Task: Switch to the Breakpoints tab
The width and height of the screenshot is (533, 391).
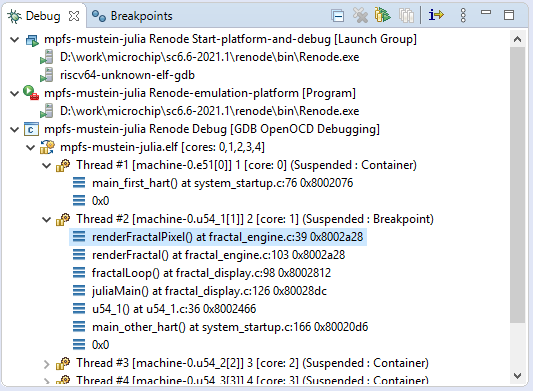Action: pyautogui.click(x=132, y=16)
